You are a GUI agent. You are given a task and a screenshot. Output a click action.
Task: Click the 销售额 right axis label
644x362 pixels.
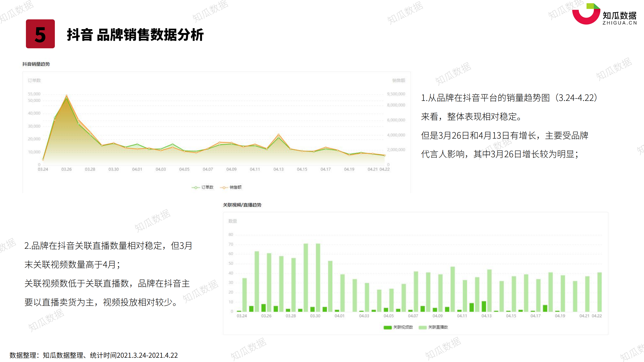tap(398, 81)
